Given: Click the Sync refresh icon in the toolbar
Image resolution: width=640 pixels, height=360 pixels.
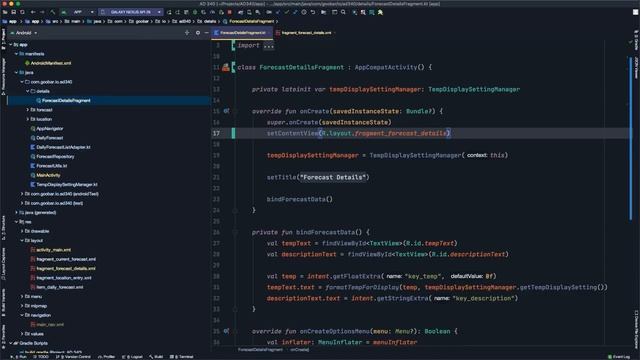Looking at the screenshot, I should pos(22,12).
